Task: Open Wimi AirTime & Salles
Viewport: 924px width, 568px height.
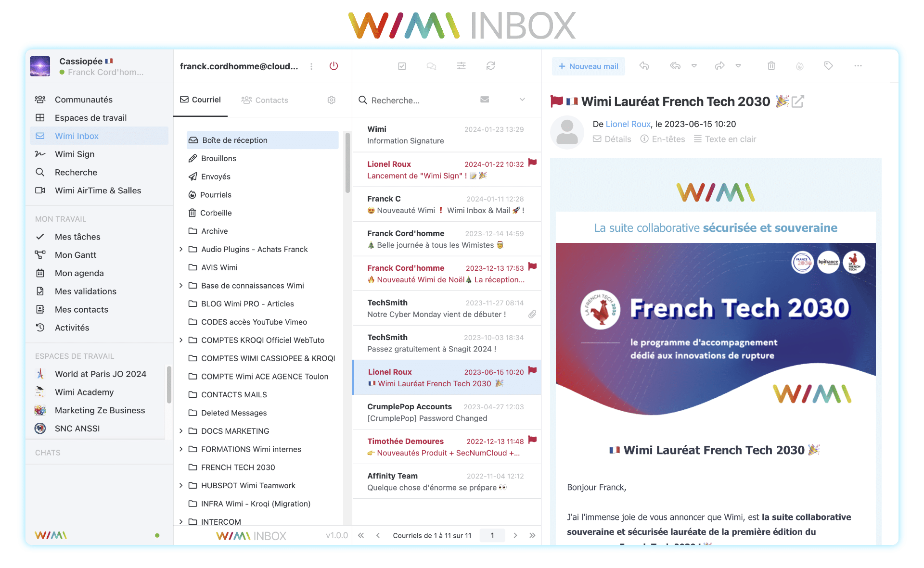Action: tap(99, 190)
